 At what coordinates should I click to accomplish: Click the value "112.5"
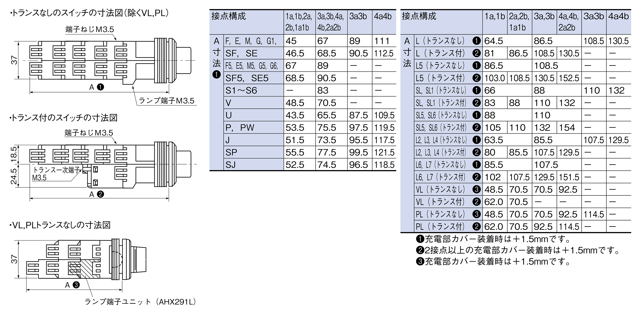384,53
